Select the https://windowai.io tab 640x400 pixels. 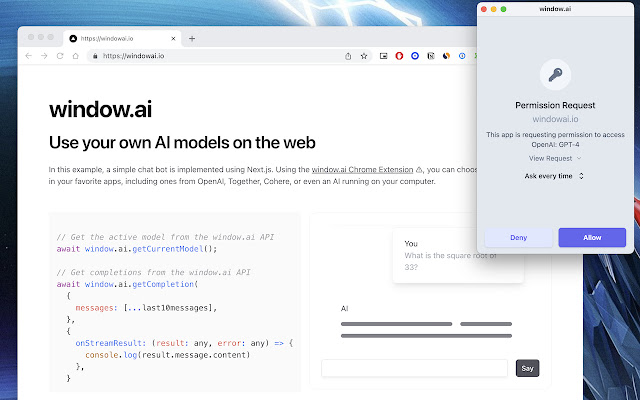[x=122, y=38]
